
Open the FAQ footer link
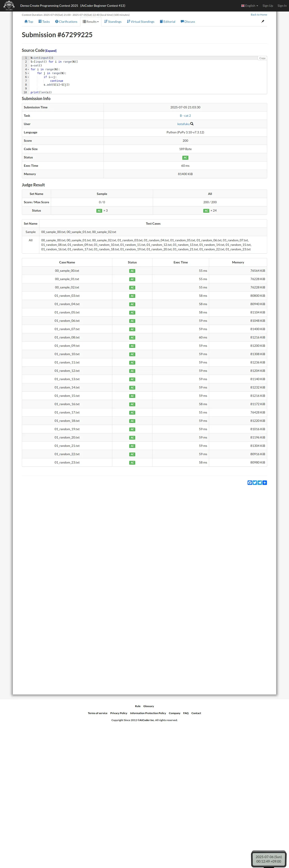186,713
